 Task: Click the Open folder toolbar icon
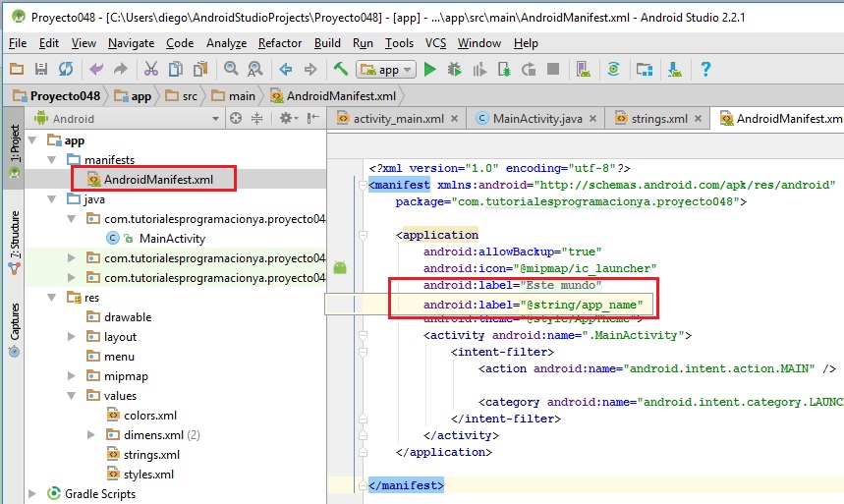(x=17, y=69)
